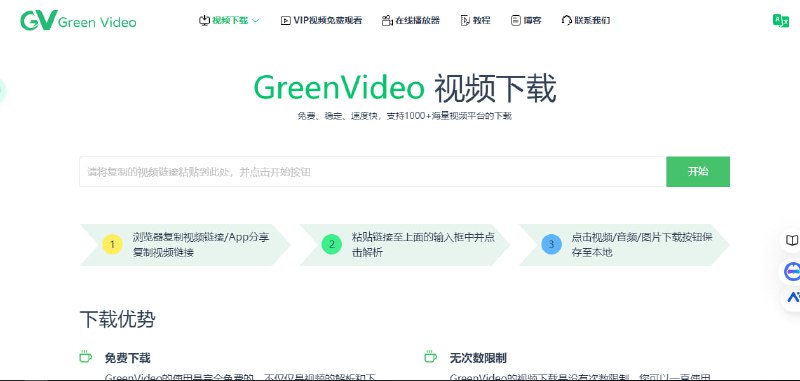Click the document icon beside 博客
800x381 pixels.
pos(515,20)
